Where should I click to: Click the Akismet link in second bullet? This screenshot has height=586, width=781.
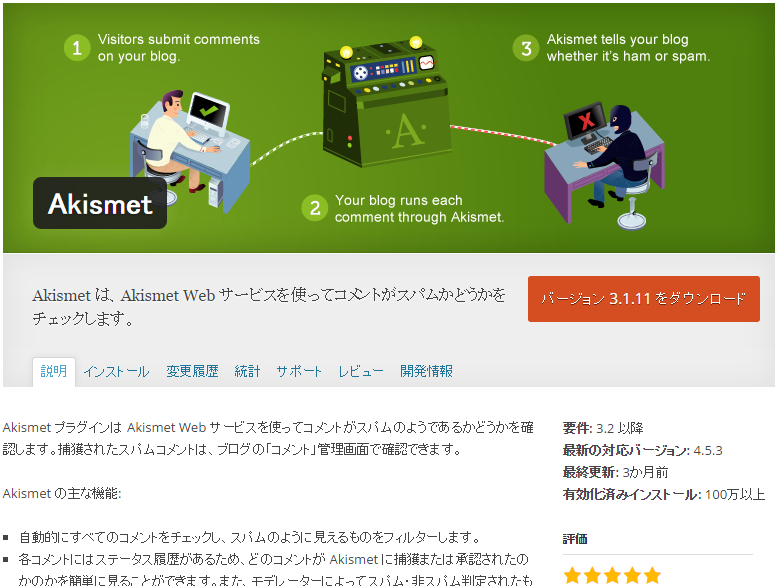tap(354, 560)
